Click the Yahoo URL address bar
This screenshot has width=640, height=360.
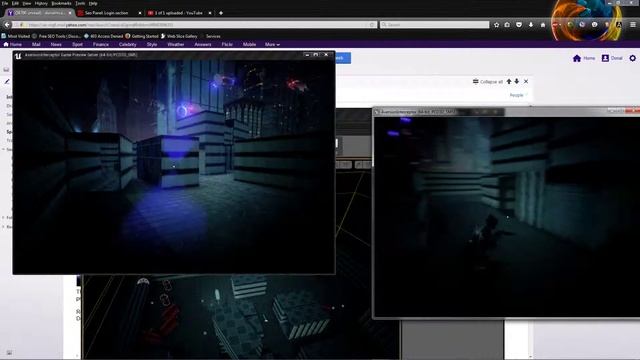tap(194, 25)
